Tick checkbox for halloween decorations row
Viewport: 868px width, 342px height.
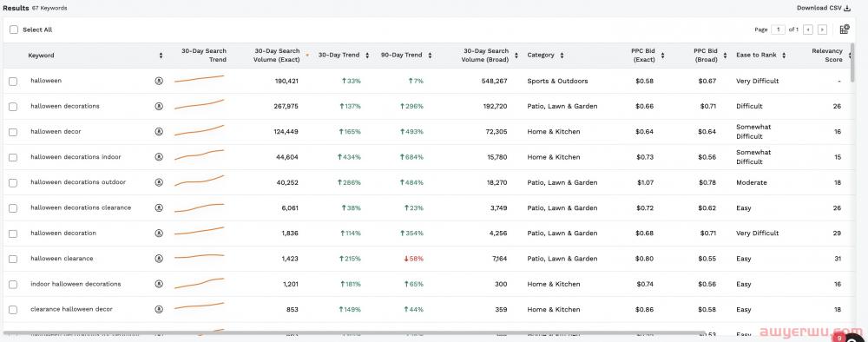(13, 106)
